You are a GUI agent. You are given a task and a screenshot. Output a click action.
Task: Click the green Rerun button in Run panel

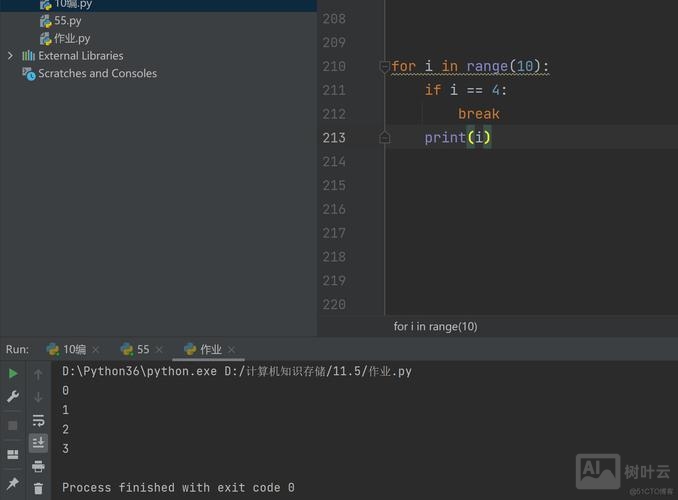[x=13, y=373]
